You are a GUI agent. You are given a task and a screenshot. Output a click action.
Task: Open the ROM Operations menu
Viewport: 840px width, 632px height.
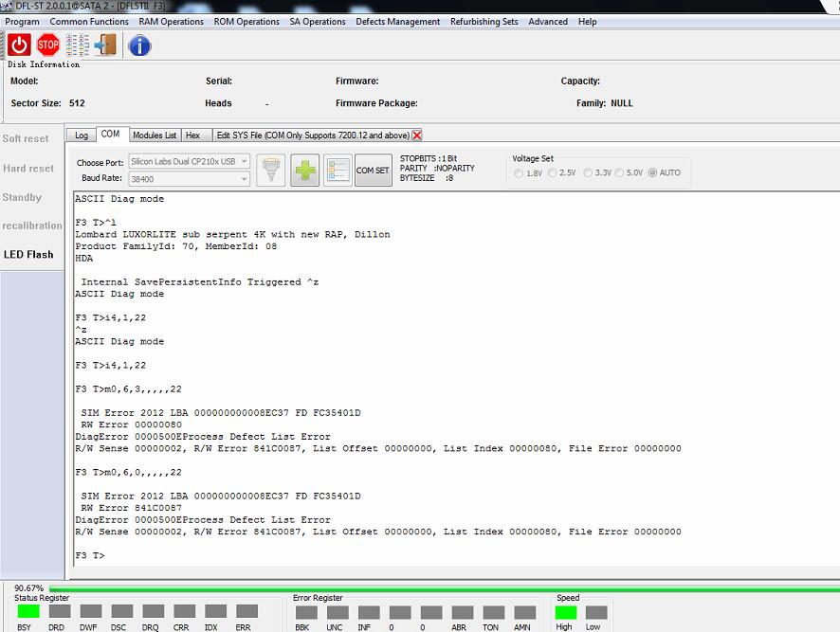247,22
